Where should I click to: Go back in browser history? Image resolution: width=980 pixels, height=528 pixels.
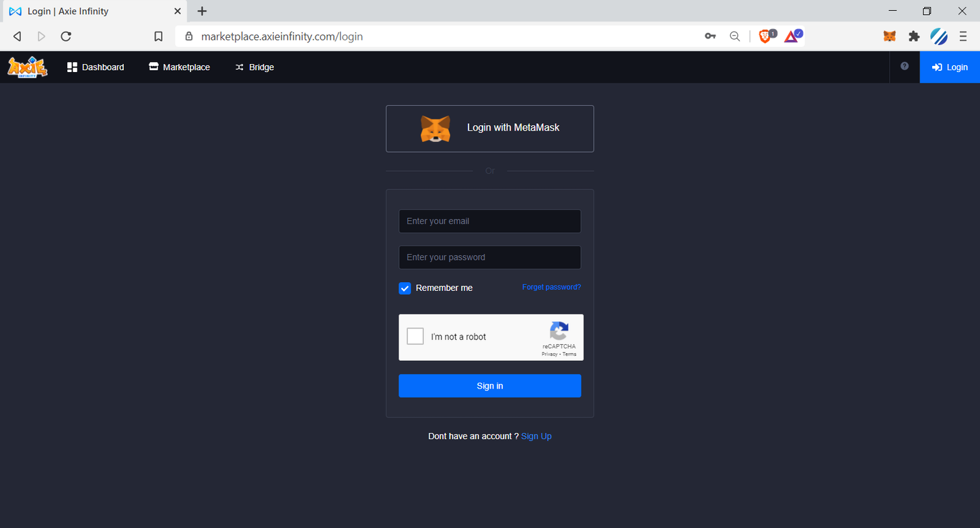tap(17, 36)
